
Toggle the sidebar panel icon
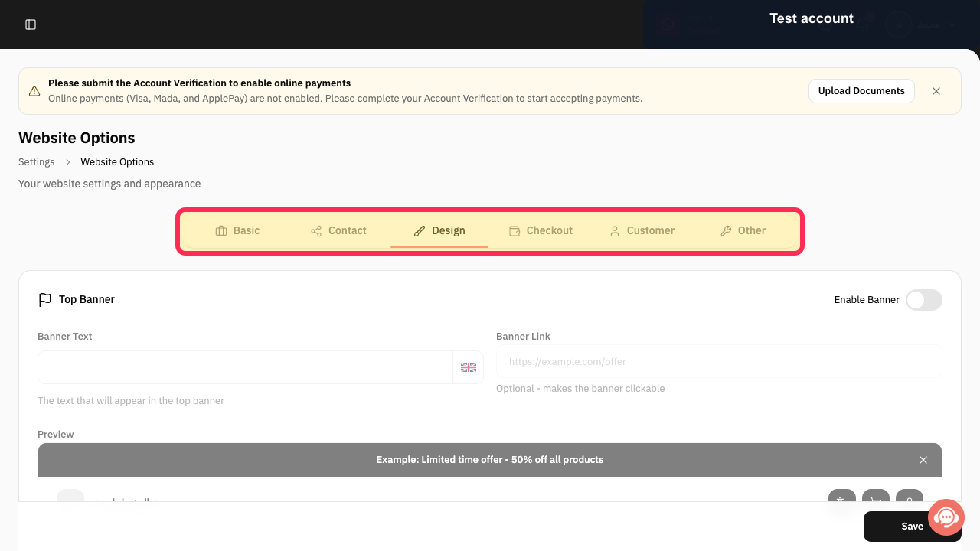click(31, 24)
